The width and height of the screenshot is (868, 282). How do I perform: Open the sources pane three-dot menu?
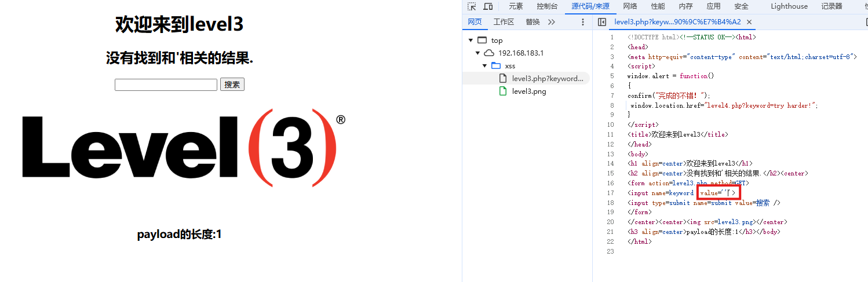583,22
